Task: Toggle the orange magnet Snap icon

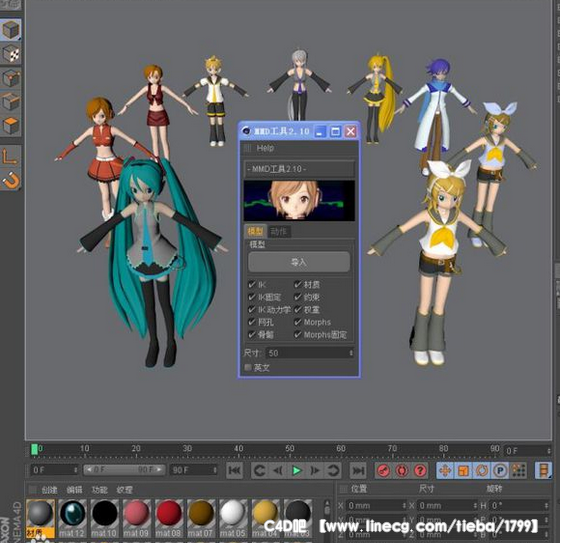Action: [x=11, y=179]
